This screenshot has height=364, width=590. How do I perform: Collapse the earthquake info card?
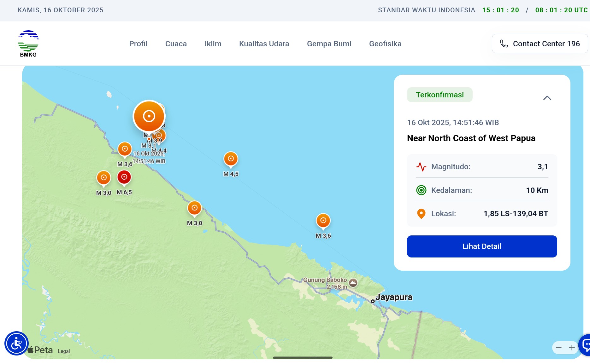pos(547,98)
